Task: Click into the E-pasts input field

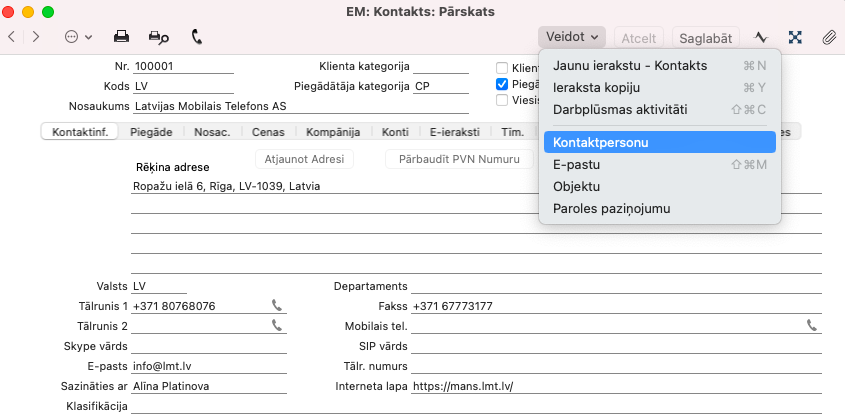Action: pos(208,366)
